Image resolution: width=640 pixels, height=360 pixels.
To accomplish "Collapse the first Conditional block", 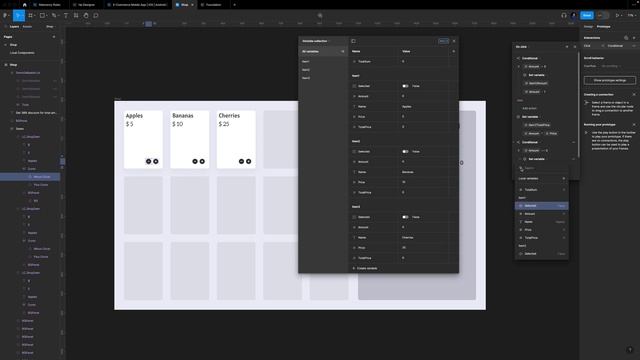I will click(x=518, y=58).
